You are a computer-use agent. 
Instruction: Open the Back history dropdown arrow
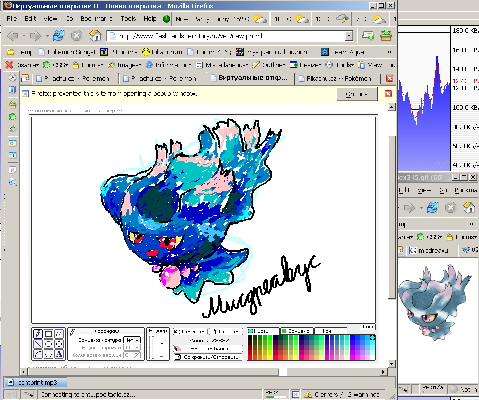23,36
